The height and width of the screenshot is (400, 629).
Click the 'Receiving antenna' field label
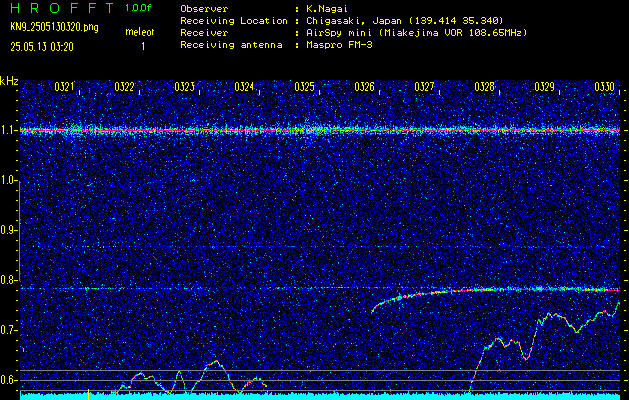click(231, 45)
